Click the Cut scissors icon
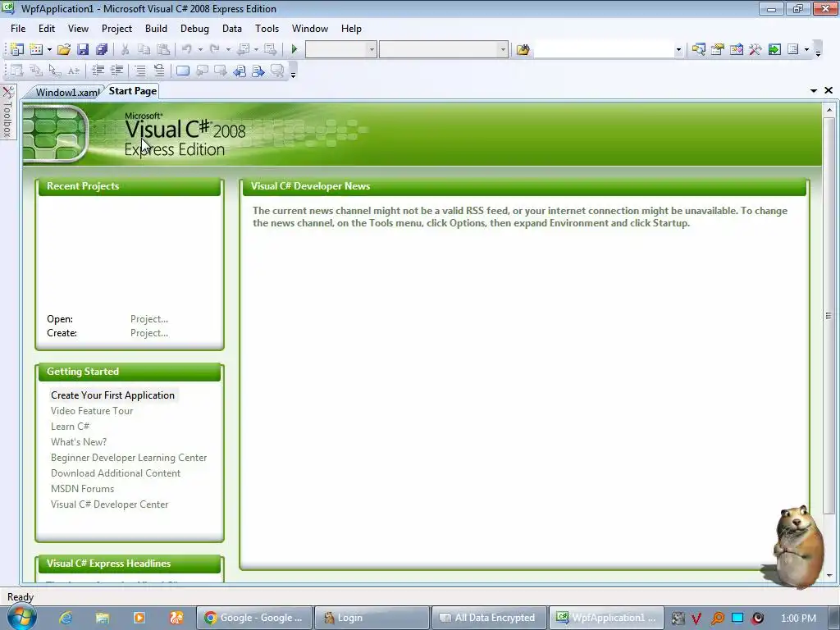This screenshot has height=630, width=840. pos(125,49)
